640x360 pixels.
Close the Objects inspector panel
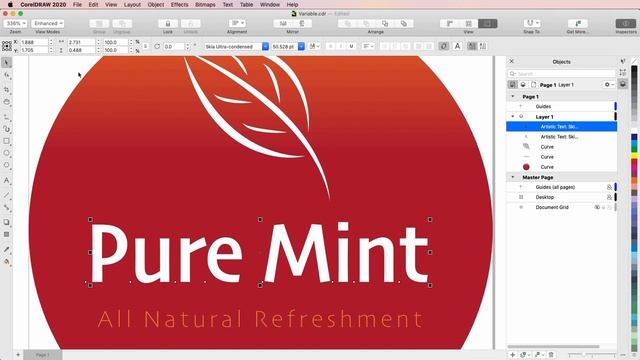(x=511, y=61)
